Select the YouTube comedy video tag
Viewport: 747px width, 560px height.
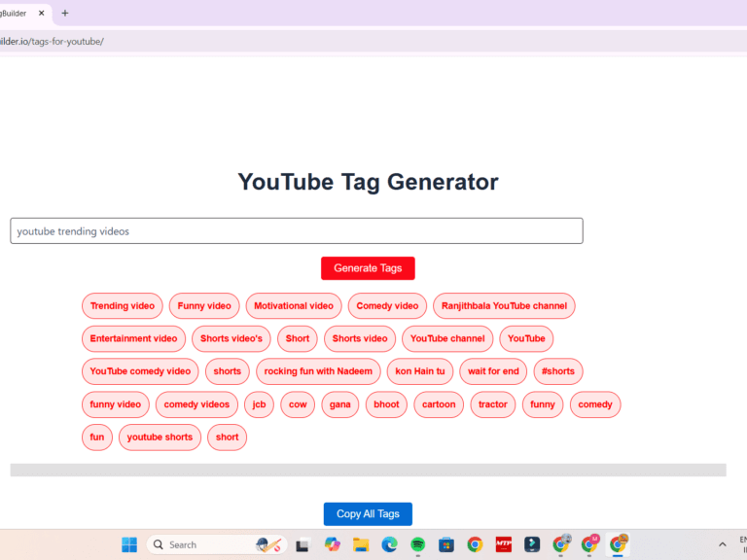click(x=140, y=371)
